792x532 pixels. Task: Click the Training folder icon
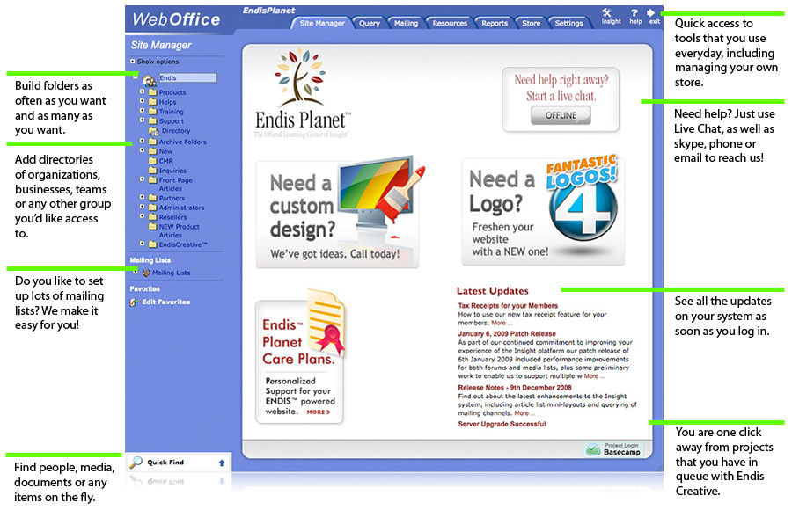click(x=152, y=111)
